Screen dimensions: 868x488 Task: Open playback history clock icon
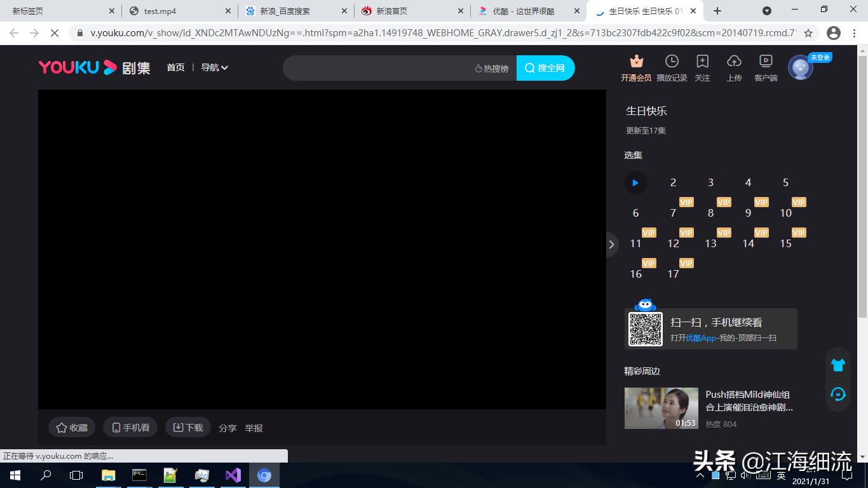(672, 62)
